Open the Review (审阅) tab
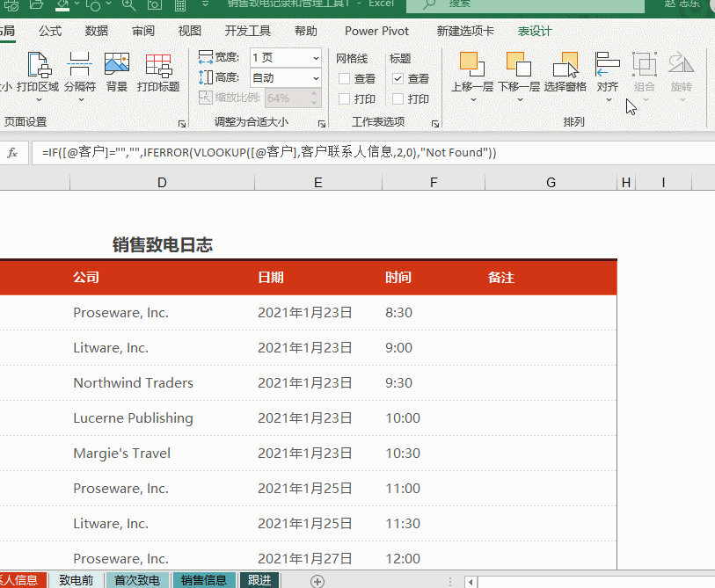Image resolution: width=715 pixels, height=588 pixels. (143, 31)
